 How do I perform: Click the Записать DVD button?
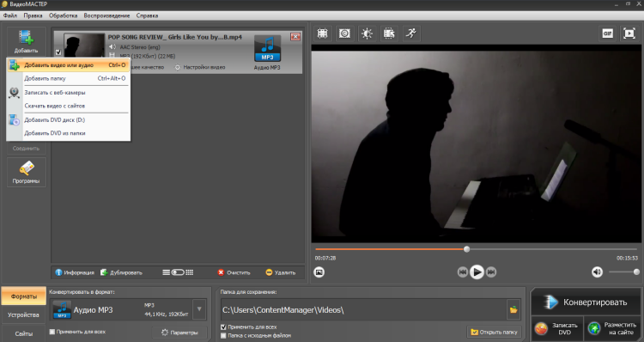(557, 328)
